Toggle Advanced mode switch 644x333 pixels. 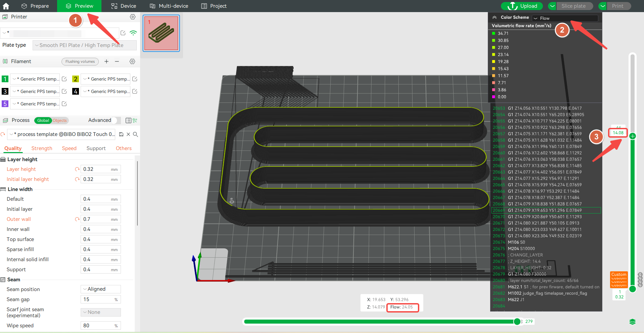[x=116, y=120]
